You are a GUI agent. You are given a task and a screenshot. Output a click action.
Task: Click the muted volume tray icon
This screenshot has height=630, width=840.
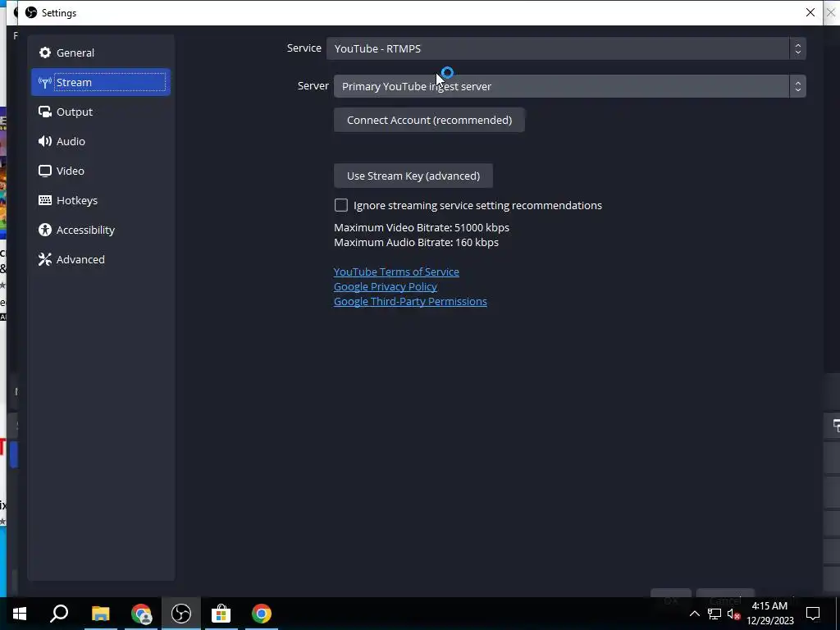pyautogui.click(x=733, y=614)
